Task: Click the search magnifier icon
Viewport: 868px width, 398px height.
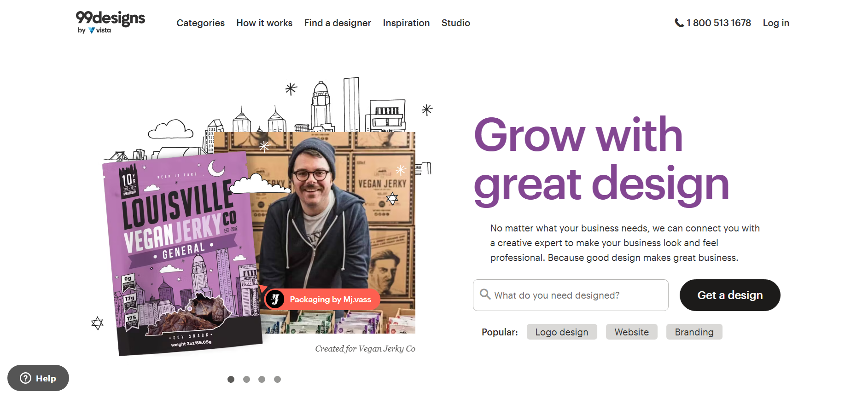Action: (x=485, y=294)
